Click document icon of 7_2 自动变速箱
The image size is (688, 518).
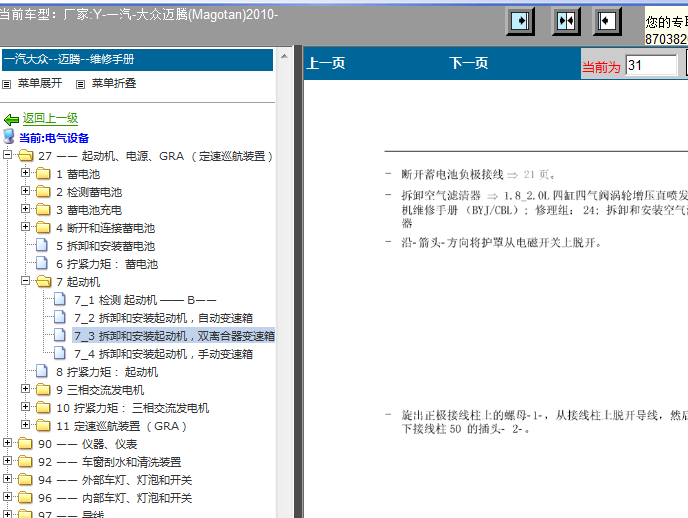pyautogui.click(x=60, y=317)
